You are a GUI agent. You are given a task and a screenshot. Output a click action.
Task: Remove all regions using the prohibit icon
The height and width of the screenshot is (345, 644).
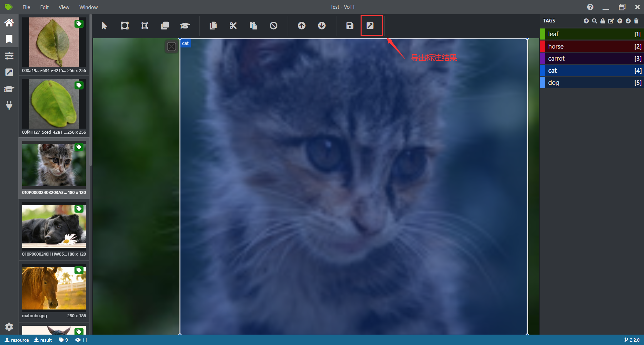(x=274, y=25)
